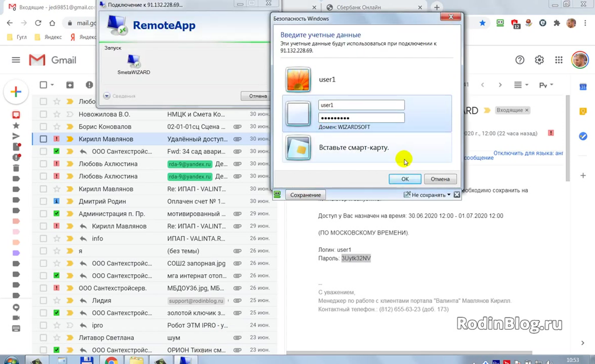This screenshot has height=364, width=595.
Task: Close the password save bar
Action: (x=457, y=195)
